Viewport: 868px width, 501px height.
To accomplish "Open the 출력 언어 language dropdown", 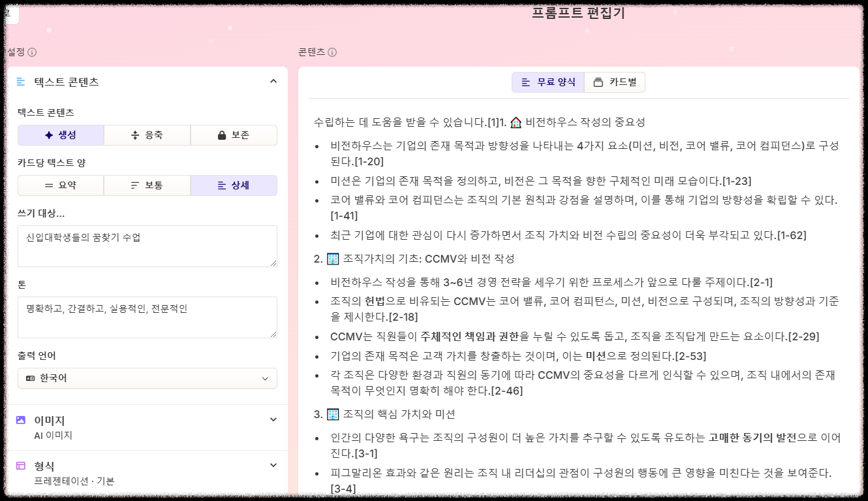I will pos(147,378).
